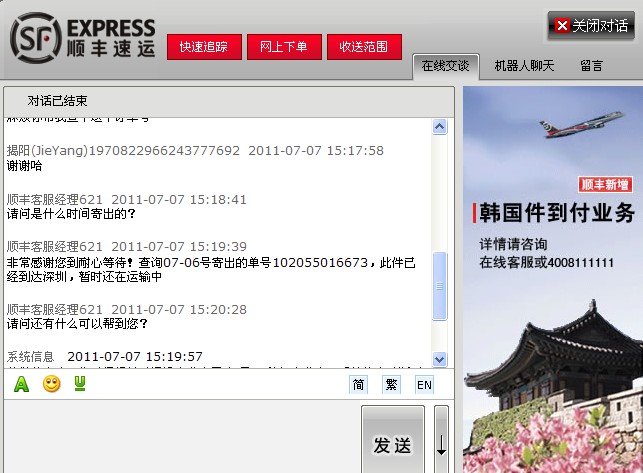Image resolution: width=643 pixels, height=473 pixels.
Task: Open the 留言 tab
Action: point(591,67)
